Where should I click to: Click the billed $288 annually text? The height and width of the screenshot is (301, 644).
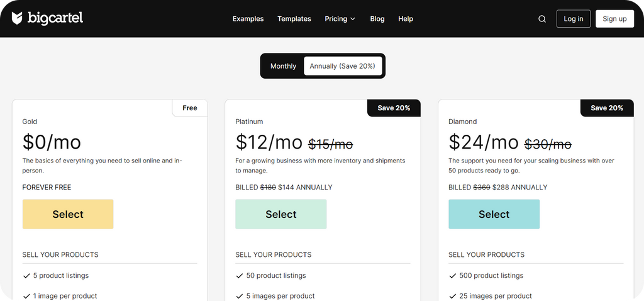click(498, 188)
